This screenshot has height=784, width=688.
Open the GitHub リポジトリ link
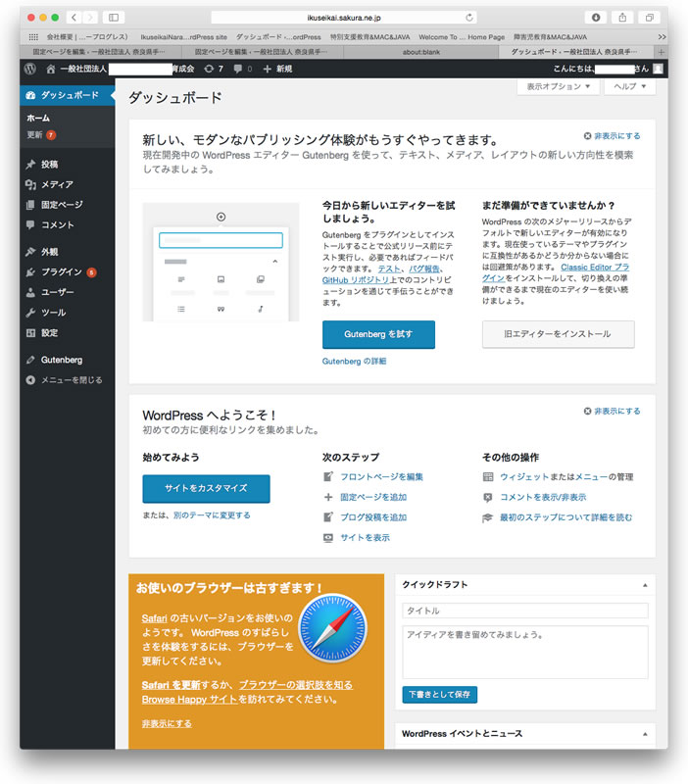356,280
